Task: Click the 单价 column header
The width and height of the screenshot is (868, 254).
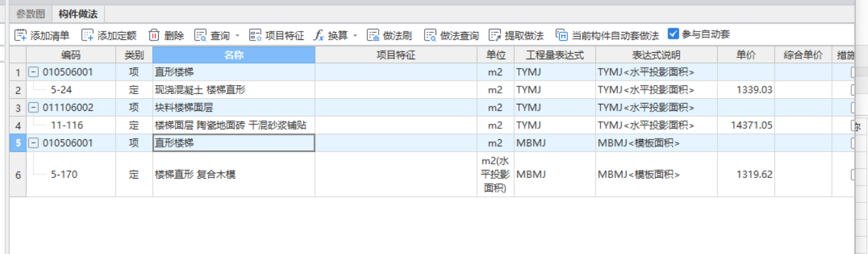Action: point(746,55)
